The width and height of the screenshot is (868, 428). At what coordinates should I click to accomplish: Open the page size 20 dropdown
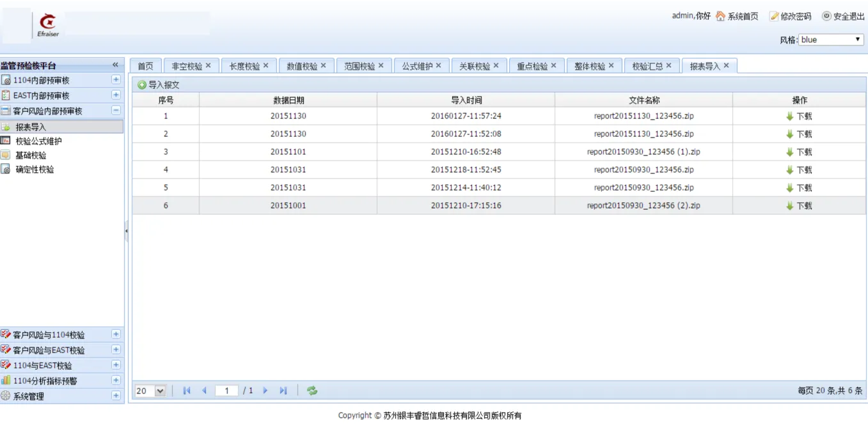(150, 391)
